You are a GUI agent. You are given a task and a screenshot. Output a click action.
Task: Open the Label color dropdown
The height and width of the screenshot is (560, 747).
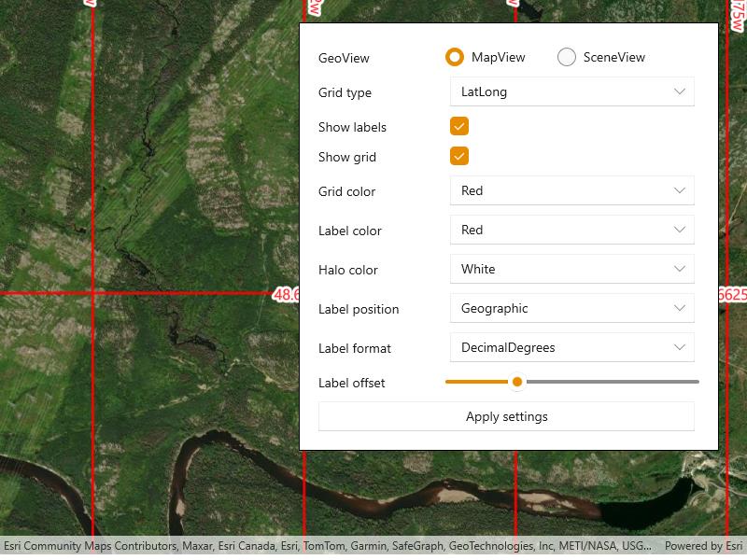point(571,230)
